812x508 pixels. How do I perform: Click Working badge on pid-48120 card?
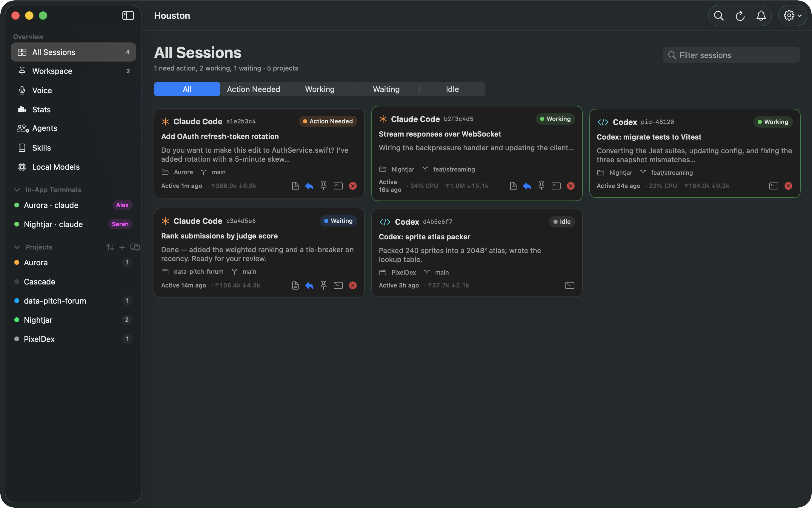click(x=773, y=122)
